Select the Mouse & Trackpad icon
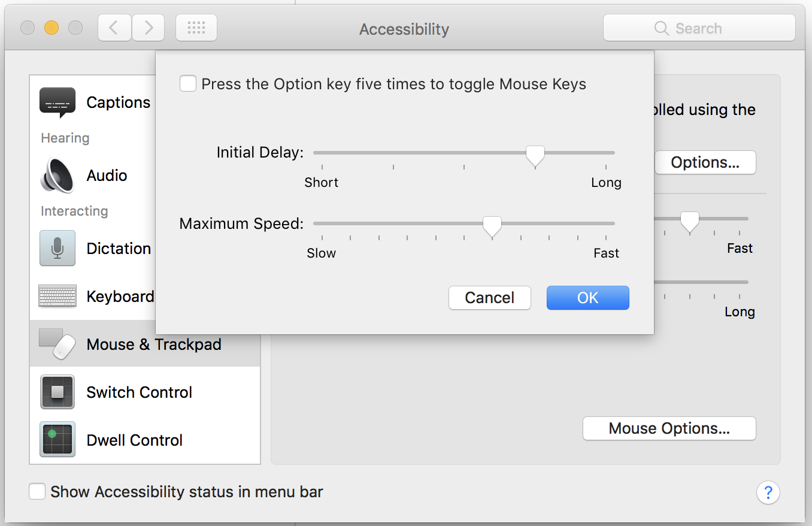 tap(57, 344)
